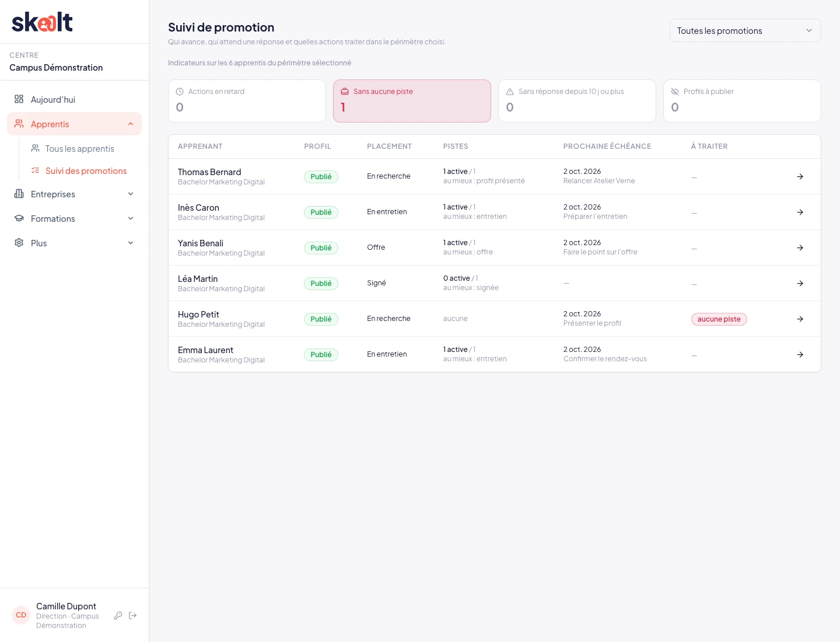Click the Aujourd'hui grid icon
This screenshot has height=642, width=840.
pyautogui.click(x=19, y=99)
